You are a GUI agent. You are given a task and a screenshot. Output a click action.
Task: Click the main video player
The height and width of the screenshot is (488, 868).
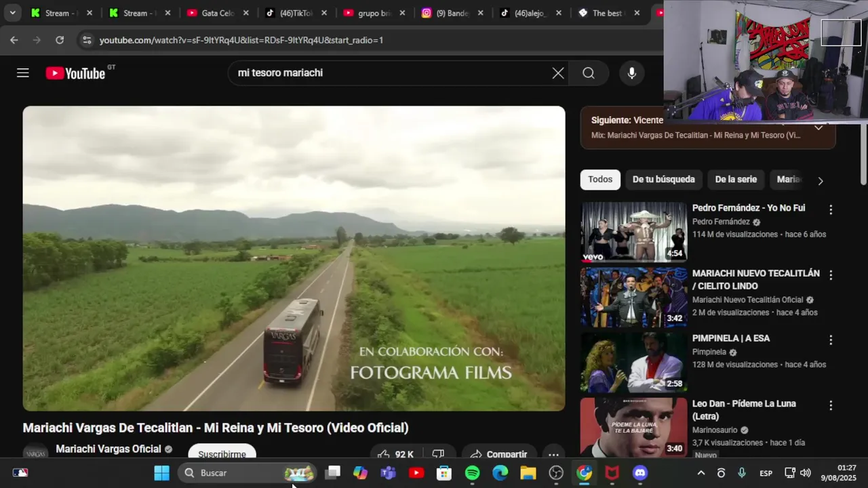click(x=294, y=258)
